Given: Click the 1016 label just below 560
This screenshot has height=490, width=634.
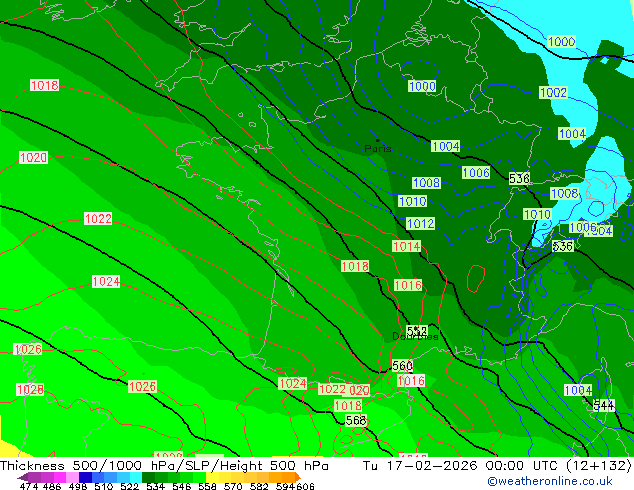Looking at the screenshot, I should pyautogui.click(x=411, y=380).
